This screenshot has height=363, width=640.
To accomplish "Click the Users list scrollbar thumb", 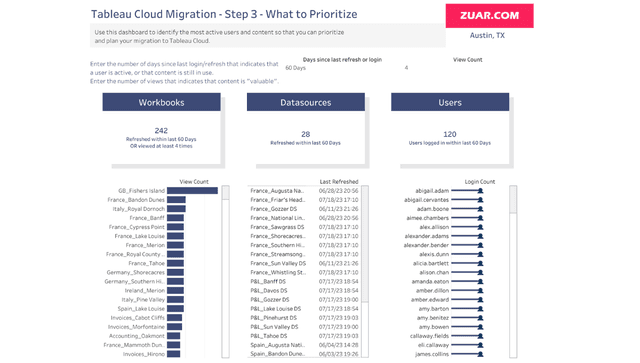I will click(513, 199).
